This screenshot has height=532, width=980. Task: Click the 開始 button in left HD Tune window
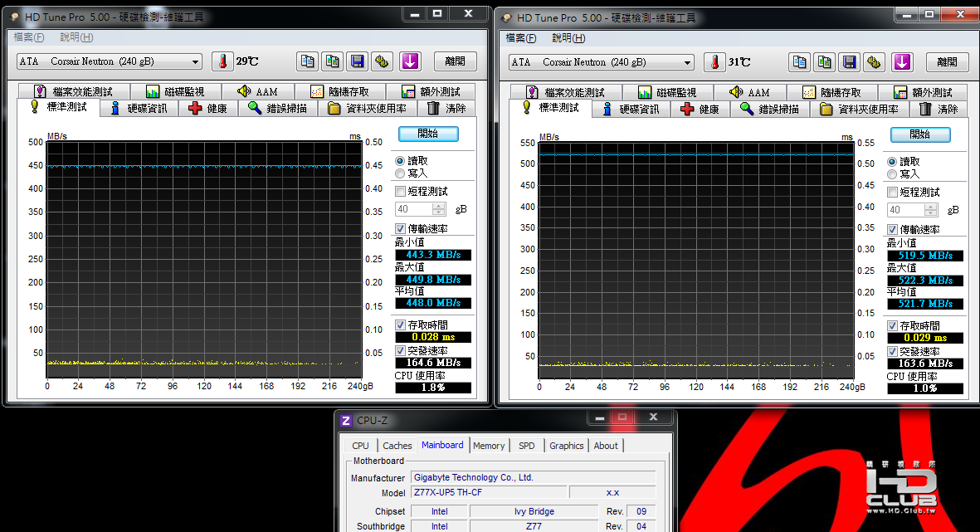pyautogui.click(x=428, y=134)
